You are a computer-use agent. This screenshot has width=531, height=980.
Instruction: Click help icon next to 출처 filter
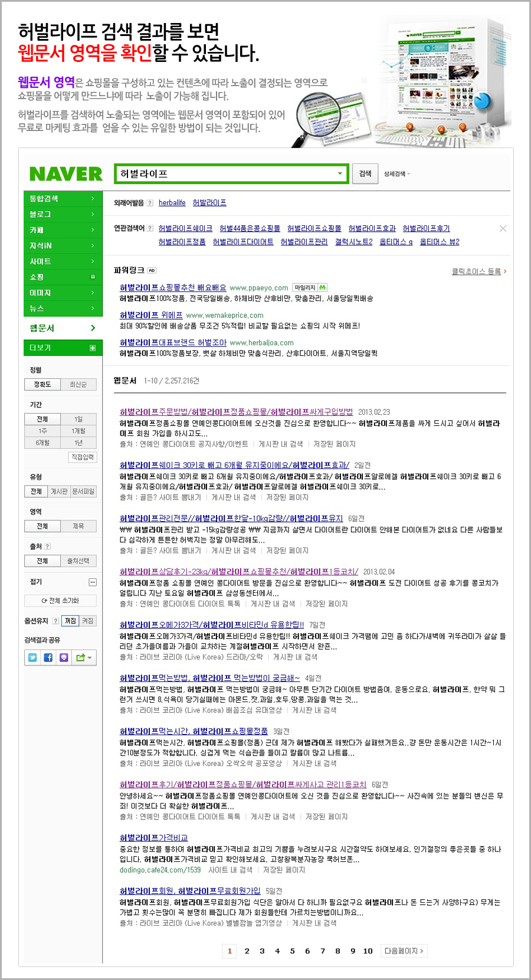(48, 546)
